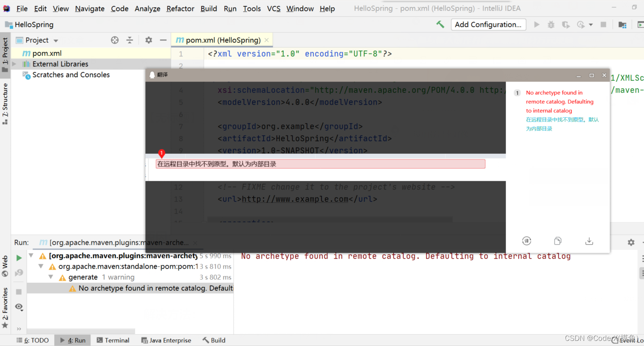
Task: Open the VCS menu
Action: click(x=274, y=8)
